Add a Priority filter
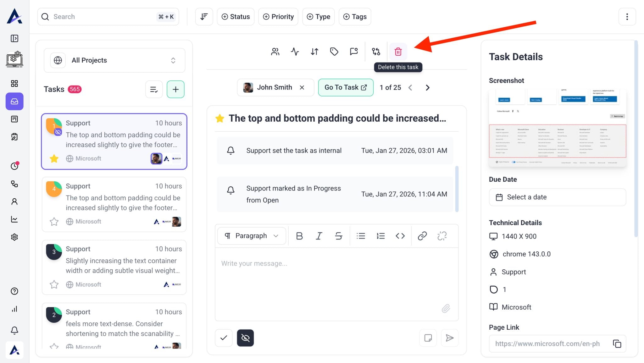 [x=278, y=17]
